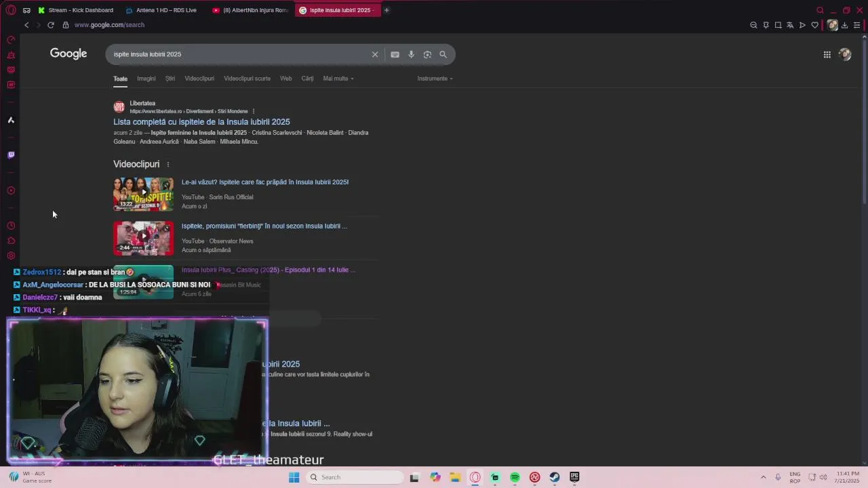Take a snapshot with the toolbar icon
This screenshot has height=488, width=868.
[x=778, y=25]
